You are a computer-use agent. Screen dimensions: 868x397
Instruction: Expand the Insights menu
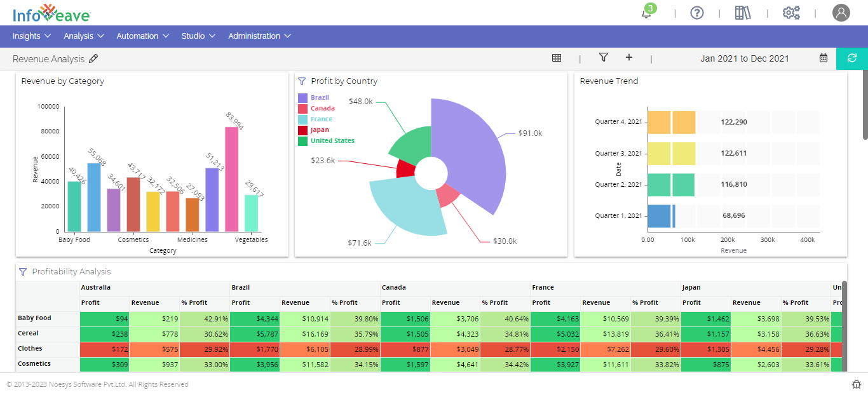pyautogui.click(x=32, y=36)
